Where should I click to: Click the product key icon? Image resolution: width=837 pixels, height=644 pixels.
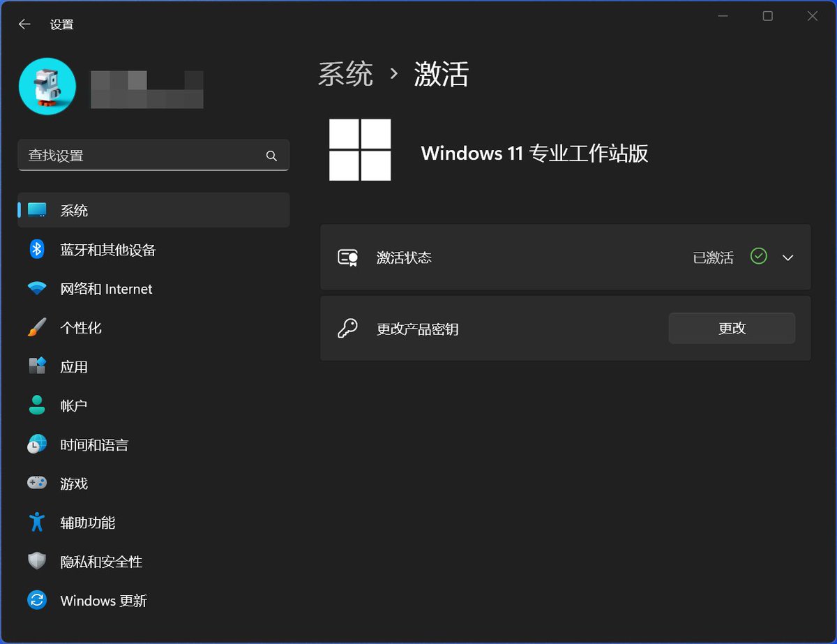tap(347, 328)
